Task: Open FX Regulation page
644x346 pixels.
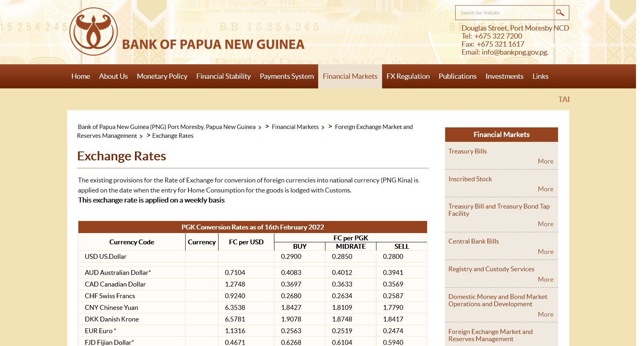Action: click(408, 76)
